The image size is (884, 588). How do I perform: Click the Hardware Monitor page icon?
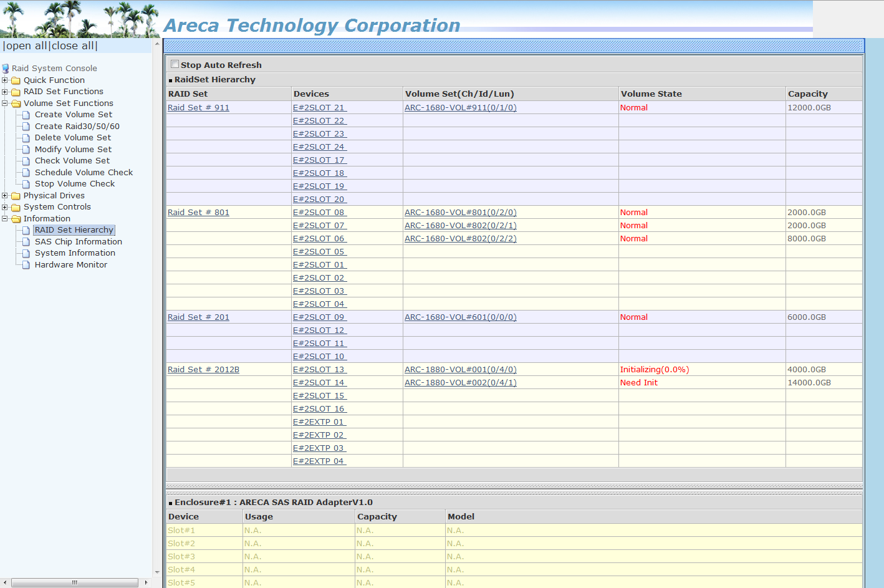tap(26, 265)
